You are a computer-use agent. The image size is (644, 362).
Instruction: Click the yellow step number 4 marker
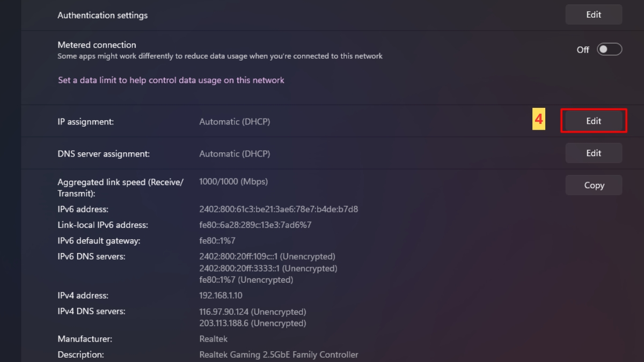click(539, 121)
